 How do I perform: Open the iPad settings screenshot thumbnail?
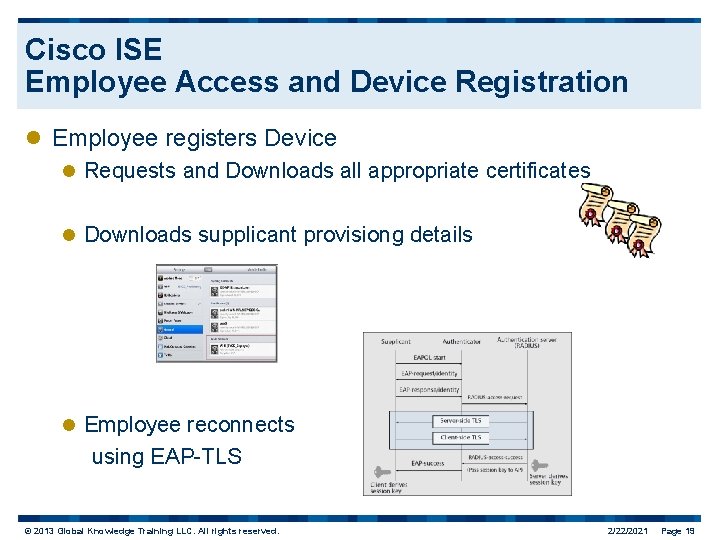217,313
